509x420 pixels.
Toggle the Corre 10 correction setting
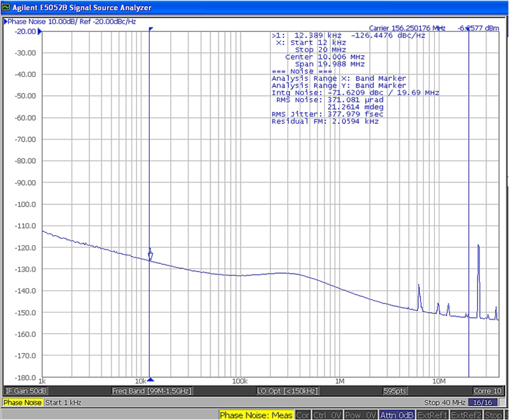(488, 391)
